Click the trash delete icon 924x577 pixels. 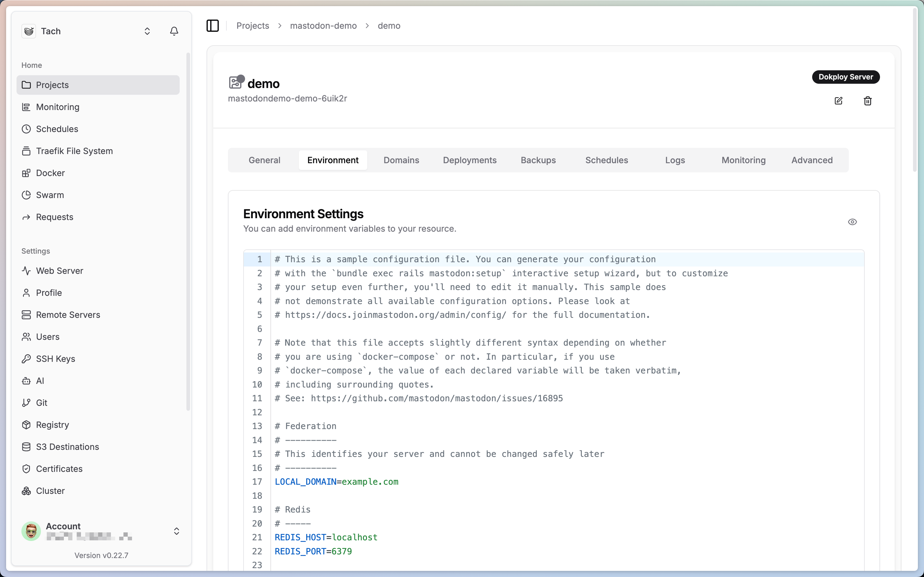point(867,101)
